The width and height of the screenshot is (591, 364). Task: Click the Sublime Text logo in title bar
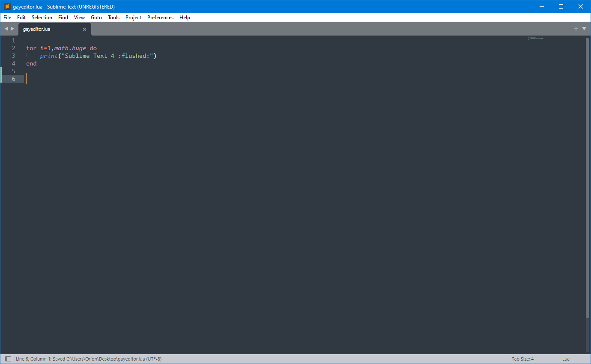7,6
